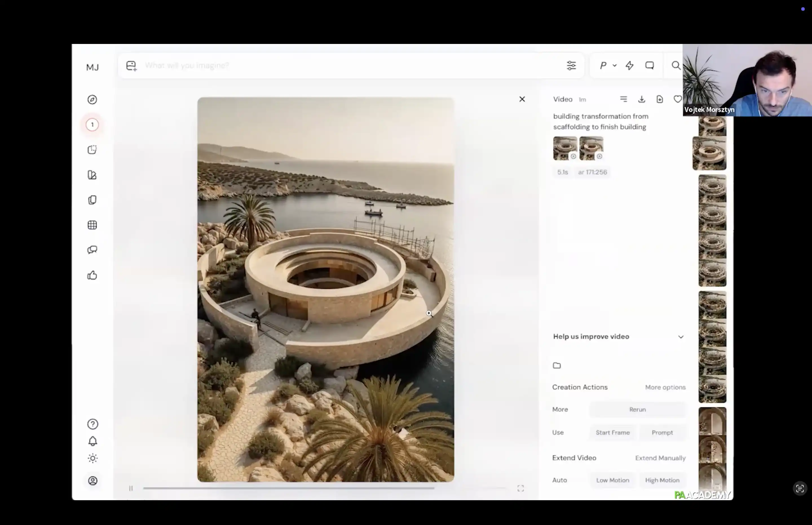Open the Explore compass icon
Screen dimensions: 812x525
(92, 99)
